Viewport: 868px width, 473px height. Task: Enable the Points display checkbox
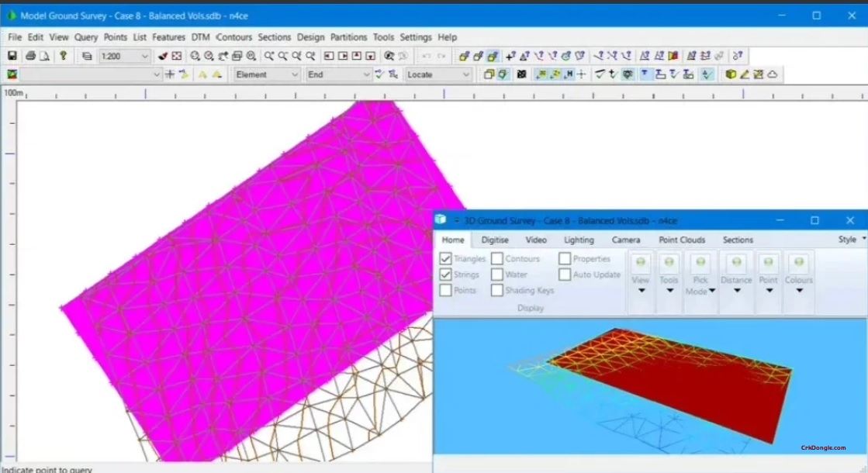[445, 291]
